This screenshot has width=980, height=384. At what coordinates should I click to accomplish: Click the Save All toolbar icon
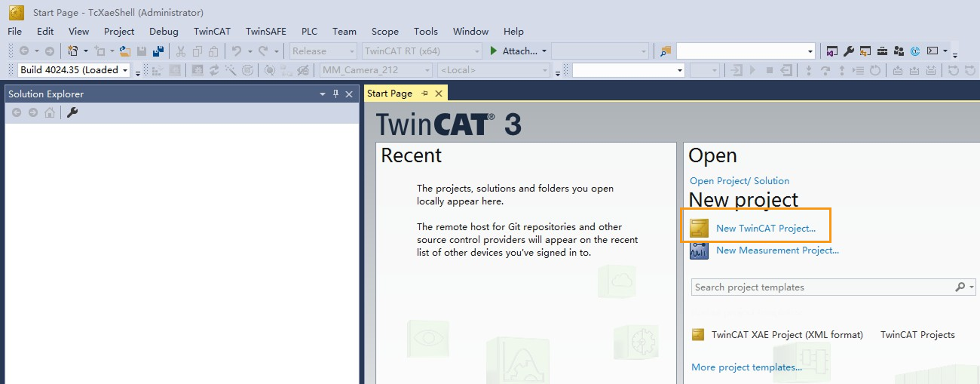(x=158, y=51)
